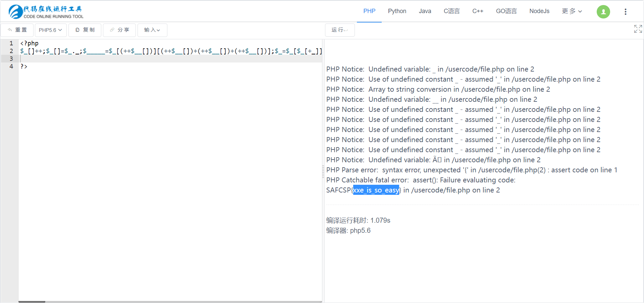The image size is (644, 303).
Task: Open the PHP5.6 version dropdown
Action: click(x=51, y=30)
